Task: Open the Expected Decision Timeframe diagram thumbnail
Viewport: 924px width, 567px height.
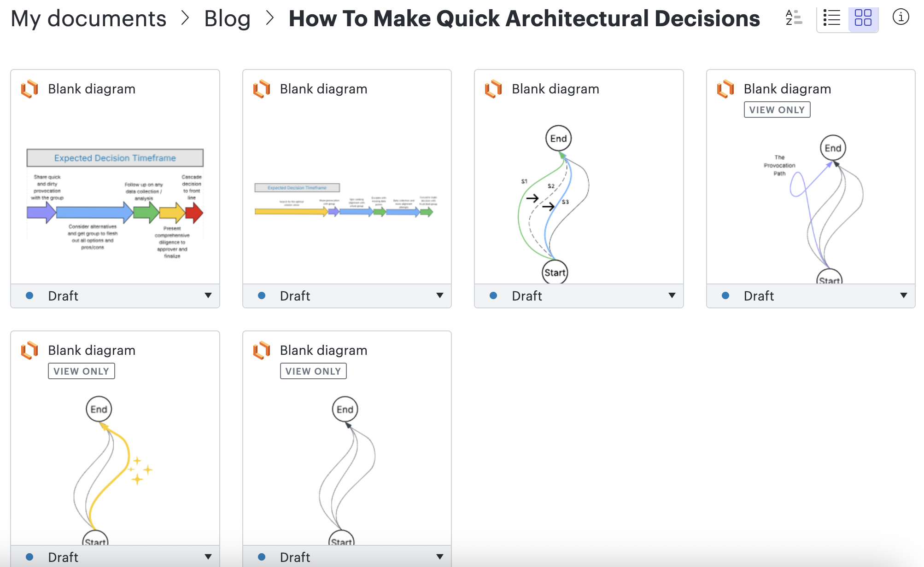Action: [x=115, y=202]
